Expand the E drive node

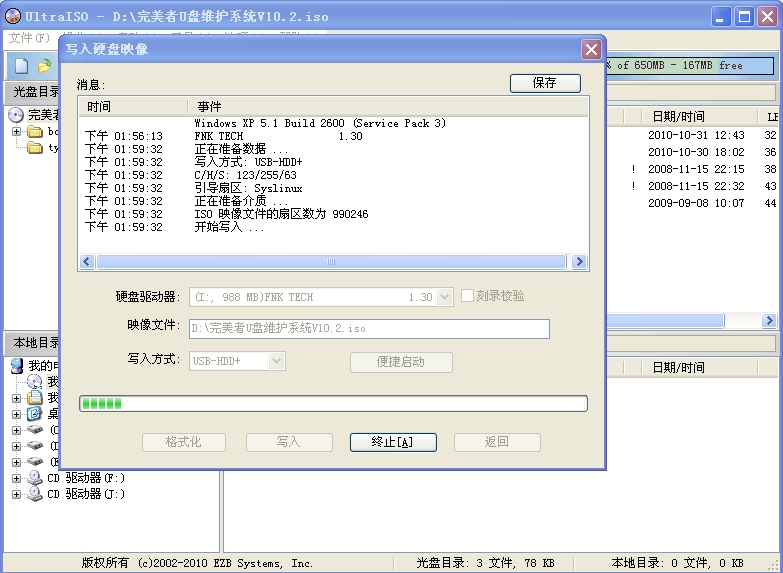pos(16,462)
